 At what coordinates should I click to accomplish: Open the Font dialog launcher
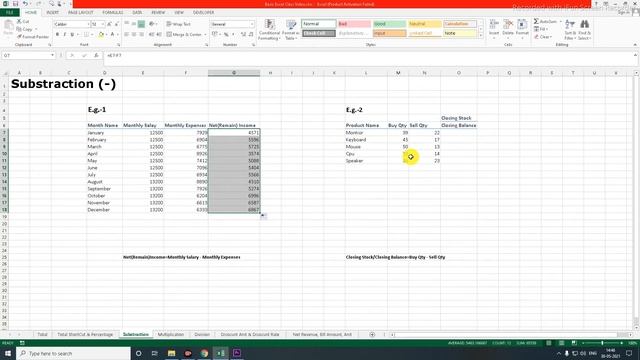(119, 45)
